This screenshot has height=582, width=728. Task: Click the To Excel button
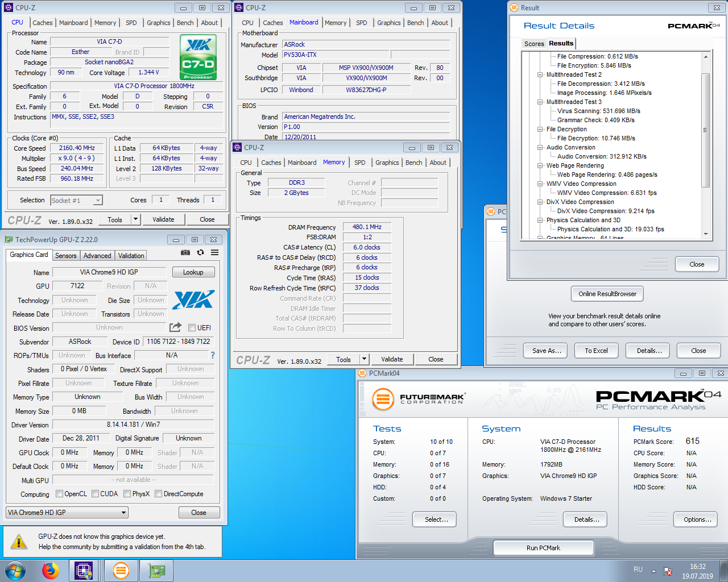[596, 351]
